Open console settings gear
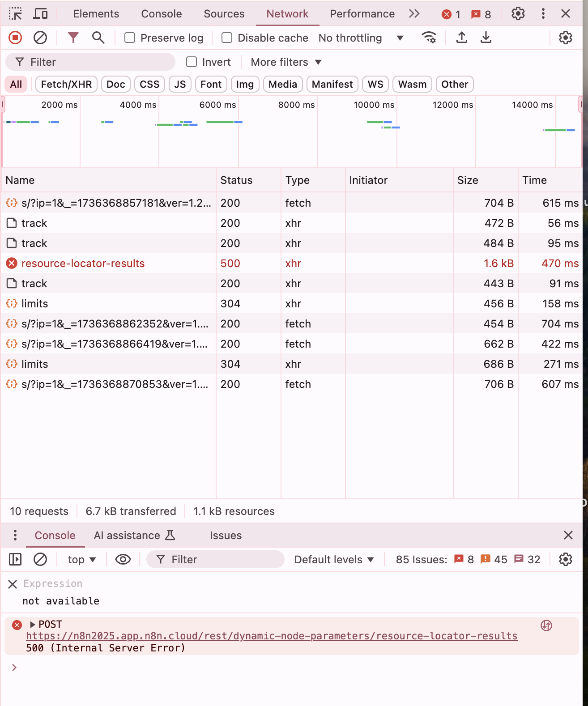 pos(566,559)
